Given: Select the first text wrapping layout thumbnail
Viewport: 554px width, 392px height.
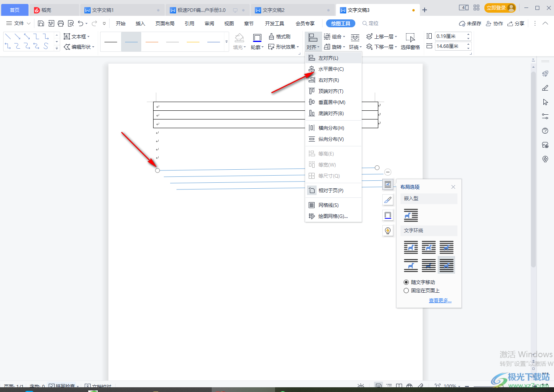Looking at the screenshot, I should click(411, 247).
